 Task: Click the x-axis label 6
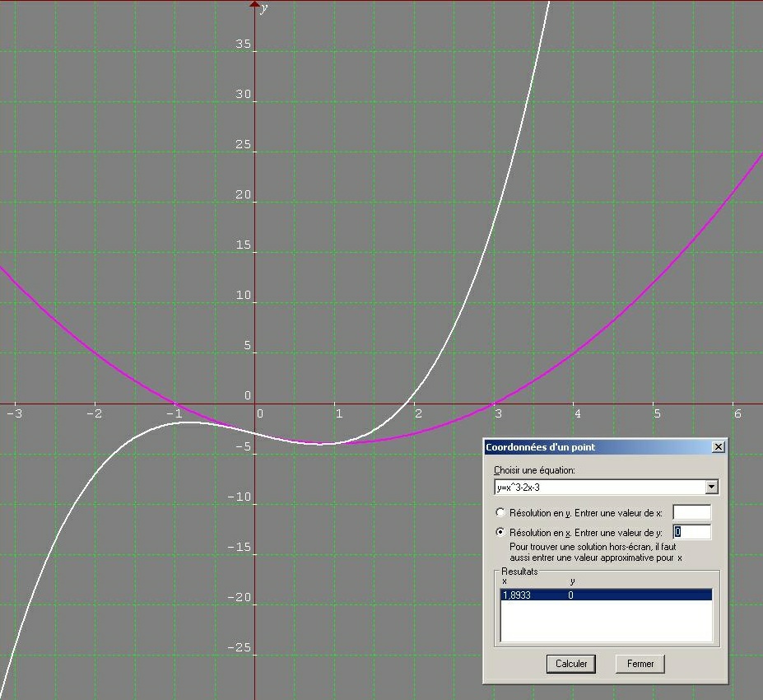pos(733,413)
